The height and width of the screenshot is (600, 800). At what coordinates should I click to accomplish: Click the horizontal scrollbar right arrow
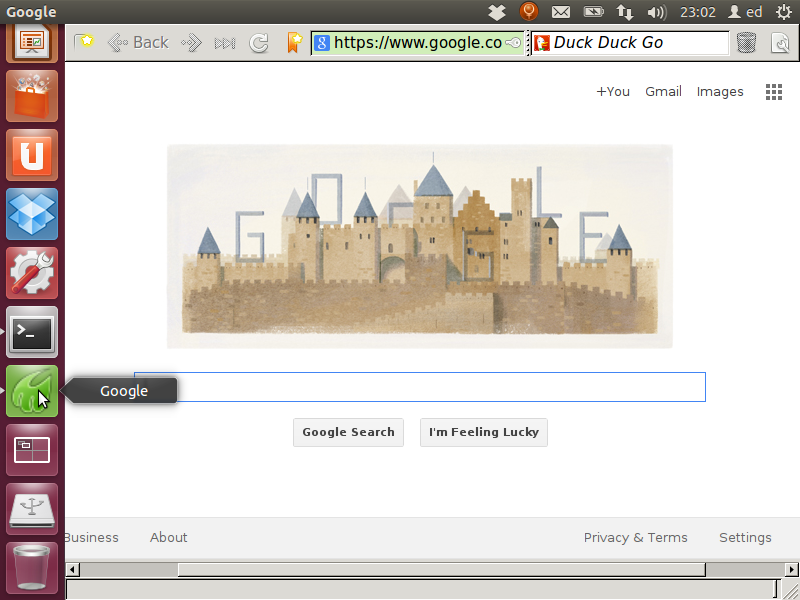792,569
